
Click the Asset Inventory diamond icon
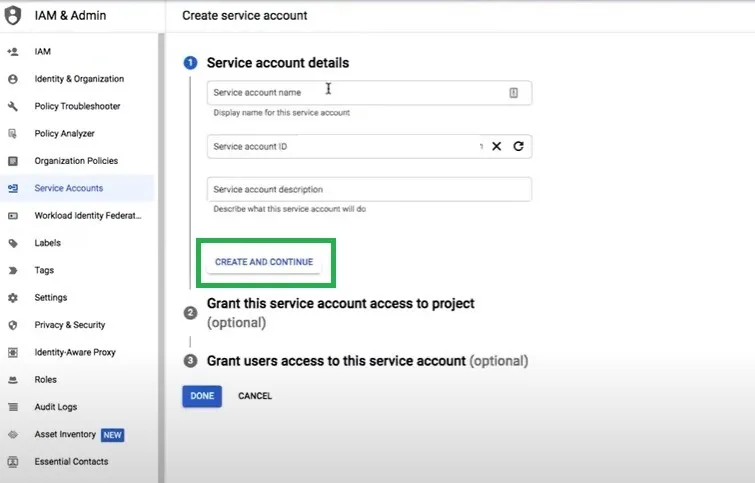coord(13,434)
